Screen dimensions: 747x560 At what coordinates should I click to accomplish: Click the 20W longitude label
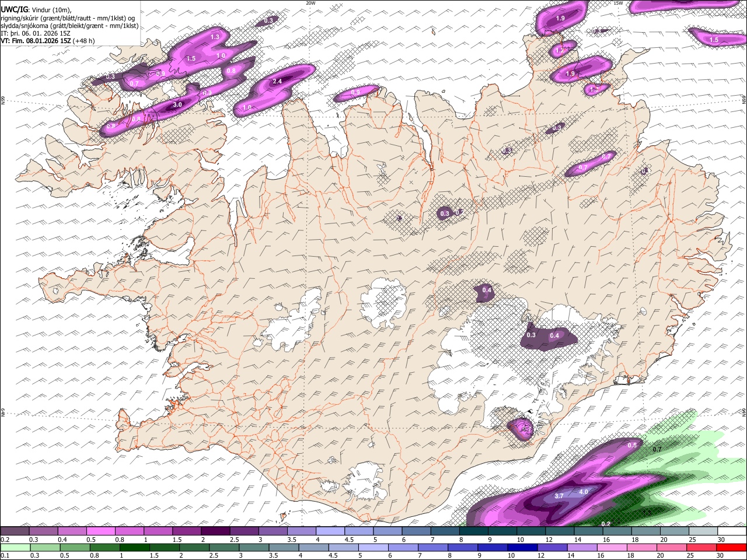(x=310, y=3)
